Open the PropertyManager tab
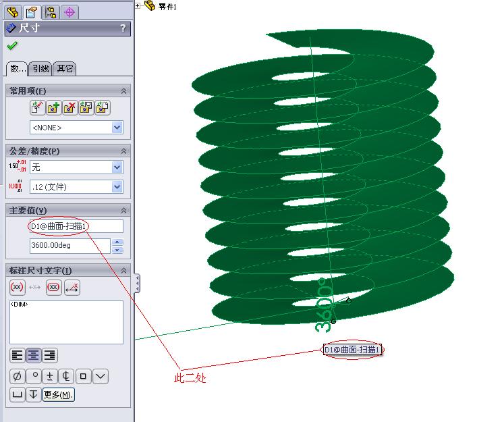 32,12
